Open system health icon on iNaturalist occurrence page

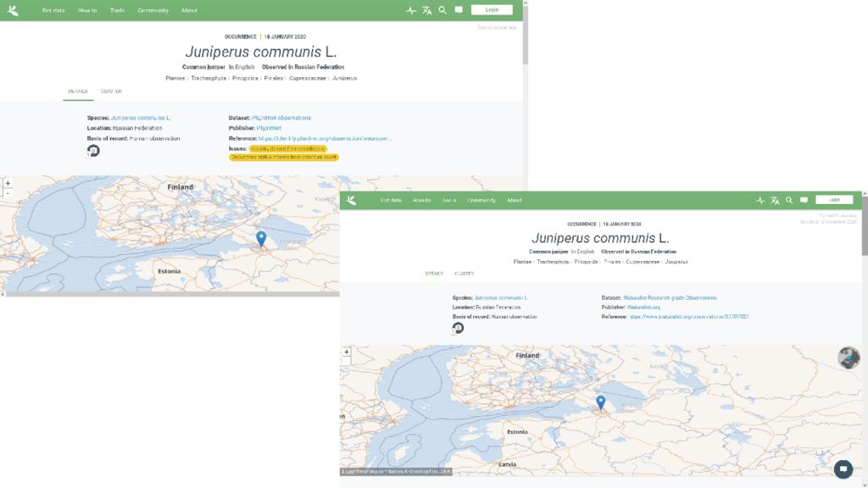click(x=760, y=200)
